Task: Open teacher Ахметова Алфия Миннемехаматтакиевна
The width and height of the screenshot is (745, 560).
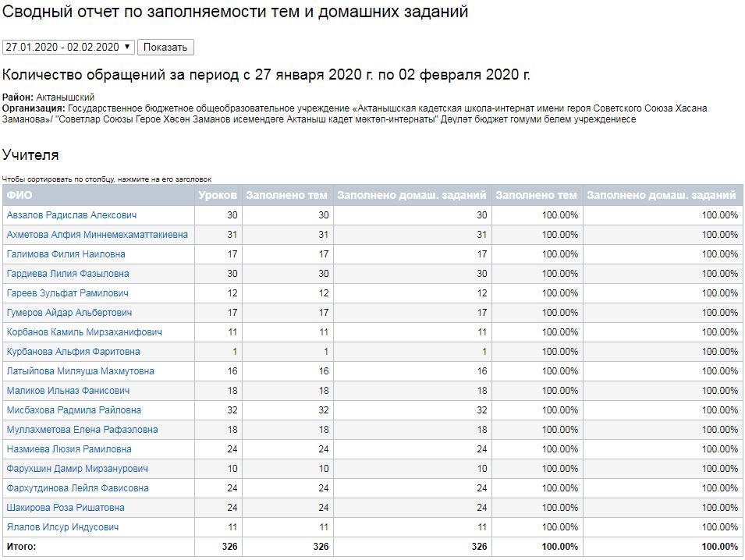Action: pyautogui.click(x=97, y=235)
